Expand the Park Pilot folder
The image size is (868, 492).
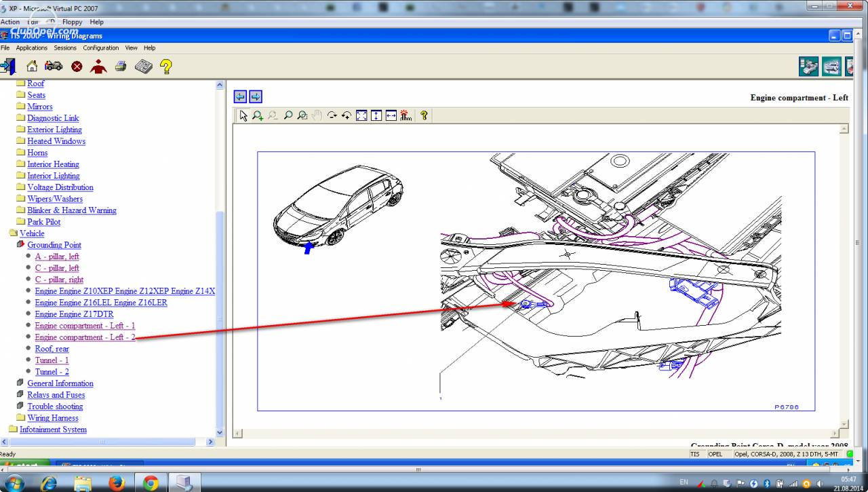[x=20, y=221]
